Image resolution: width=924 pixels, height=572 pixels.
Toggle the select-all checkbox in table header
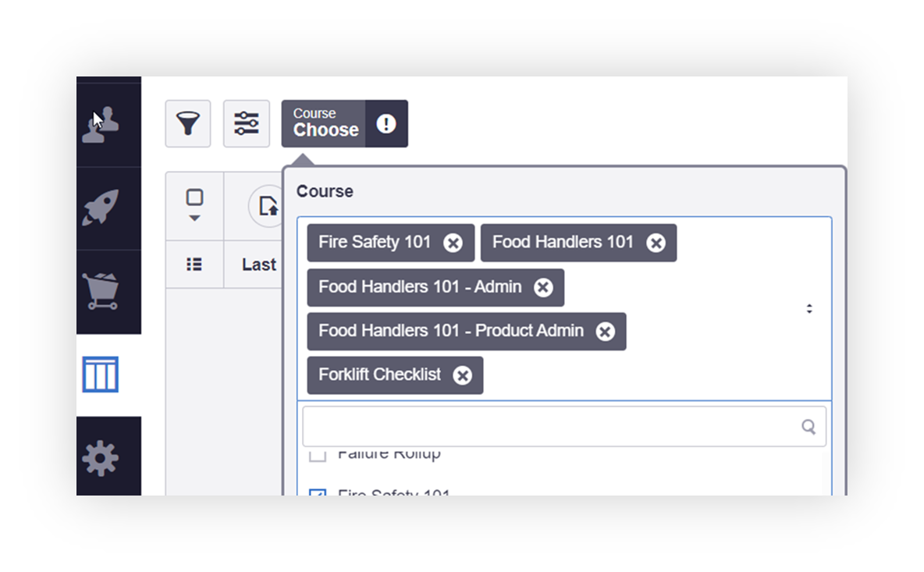click(x=194, y=197)
